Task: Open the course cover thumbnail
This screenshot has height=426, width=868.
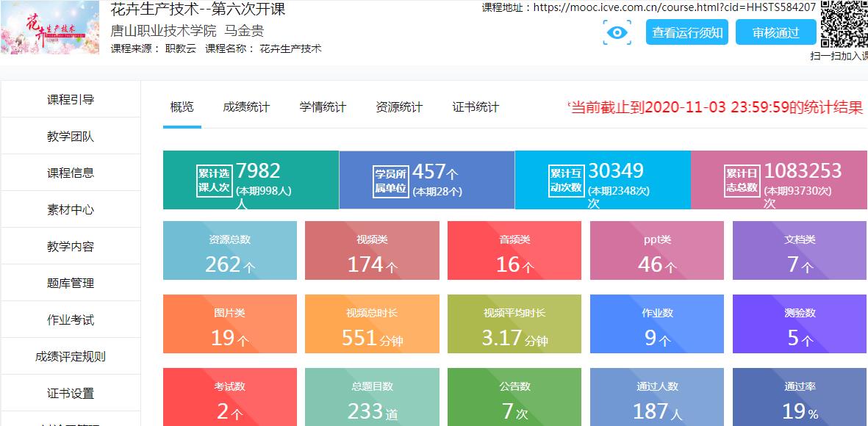Action: pos(50,28)
